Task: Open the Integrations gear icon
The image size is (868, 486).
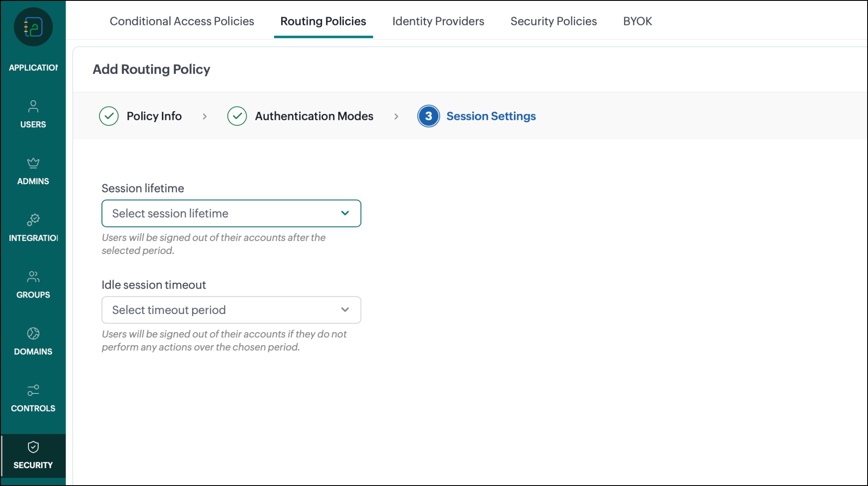Action: pos(33,220)
